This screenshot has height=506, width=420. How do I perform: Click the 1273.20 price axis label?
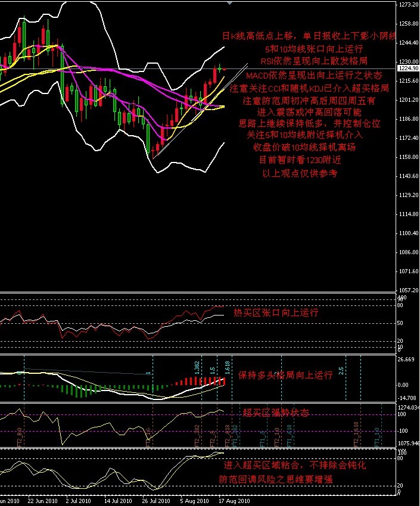click(407, 5)
